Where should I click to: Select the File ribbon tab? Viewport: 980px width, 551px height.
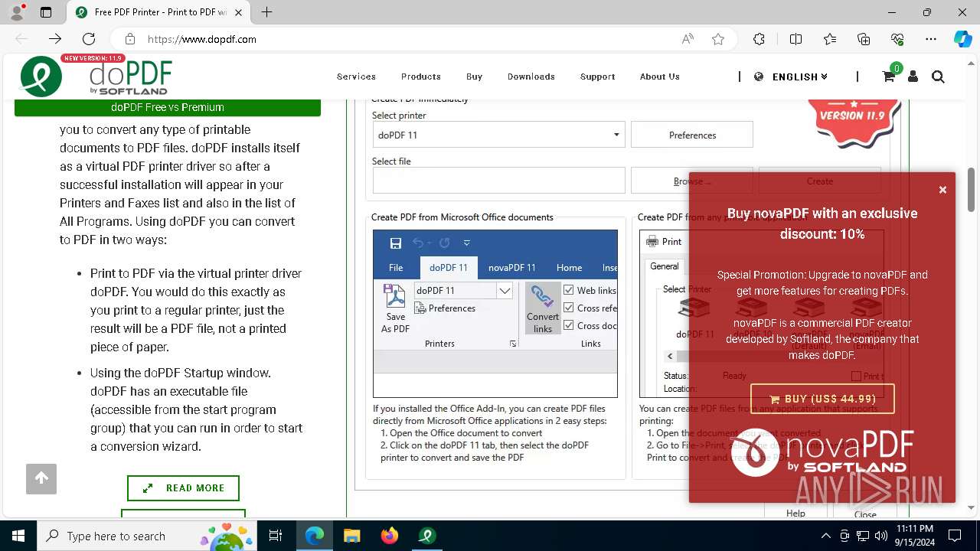click(396, 268)
